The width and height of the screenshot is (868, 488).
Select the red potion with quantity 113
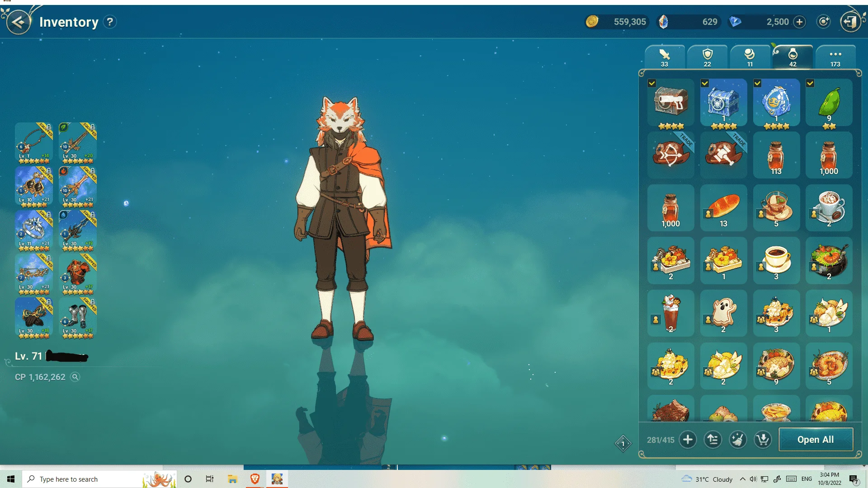coord(776,155)
